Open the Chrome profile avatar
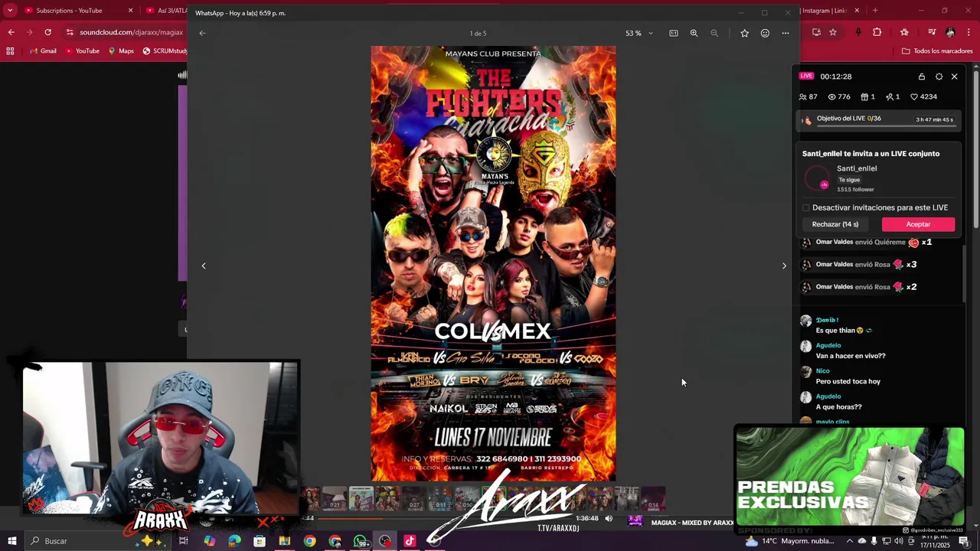980x551 pixels. [x=950, y=32]
